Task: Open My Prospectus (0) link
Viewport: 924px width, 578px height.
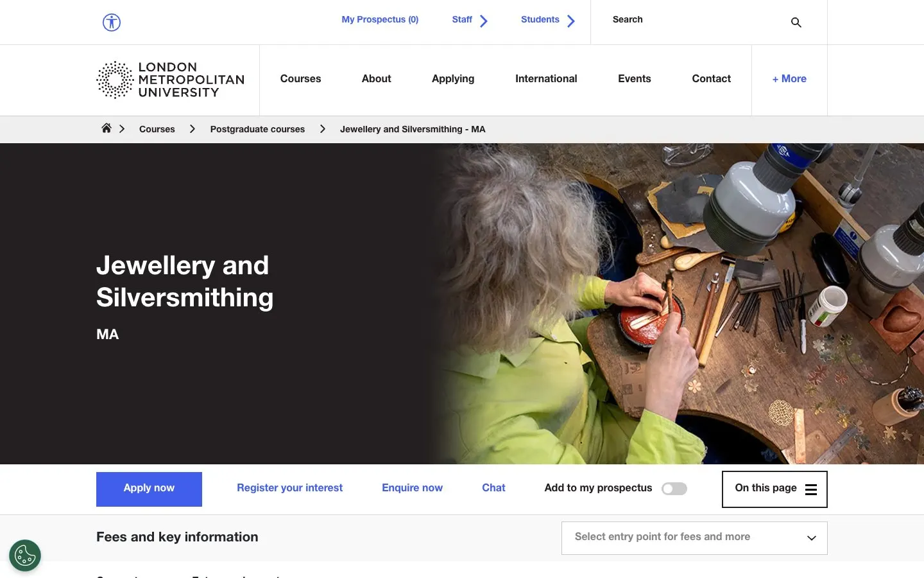Action: point(380,20)
